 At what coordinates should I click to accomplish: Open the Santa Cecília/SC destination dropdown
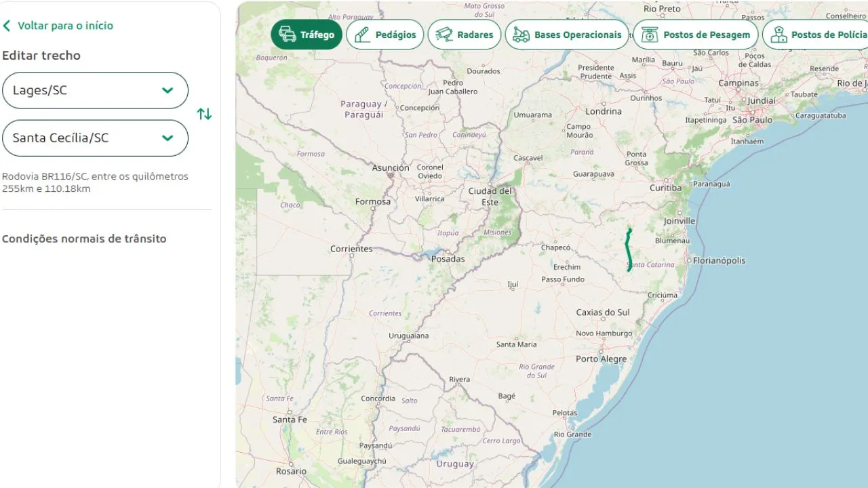pyautogui.click(x=95, y=138)
